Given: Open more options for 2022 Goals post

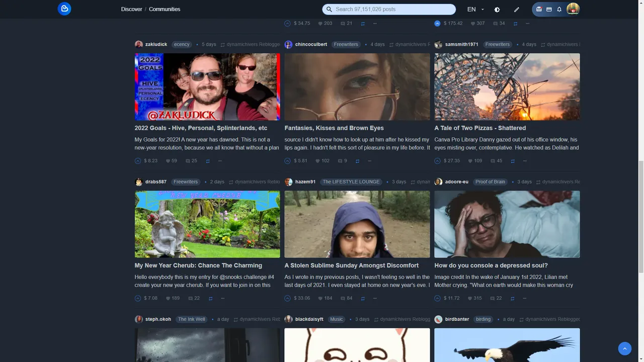Looking at the screenshot, I should tap(220, 161).
